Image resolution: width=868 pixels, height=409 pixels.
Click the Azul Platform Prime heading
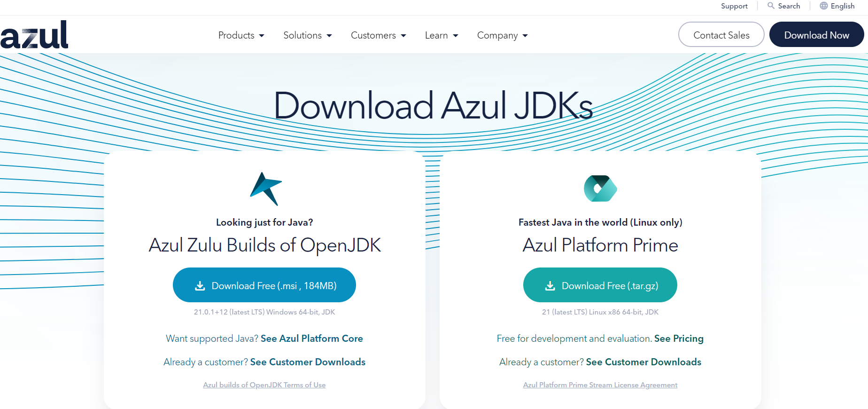point(600,245)
